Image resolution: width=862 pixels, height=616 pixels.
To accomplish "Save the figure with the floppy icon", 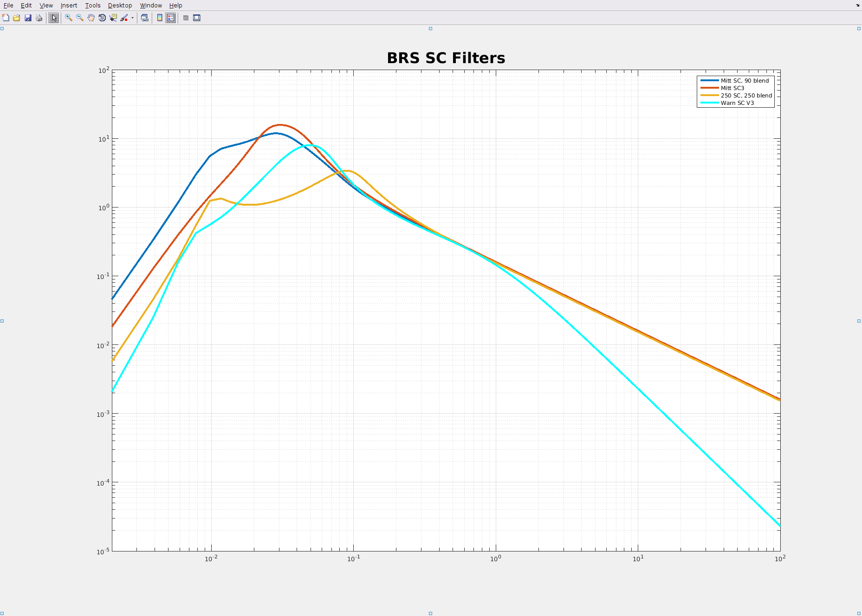I will click(28, 18).
